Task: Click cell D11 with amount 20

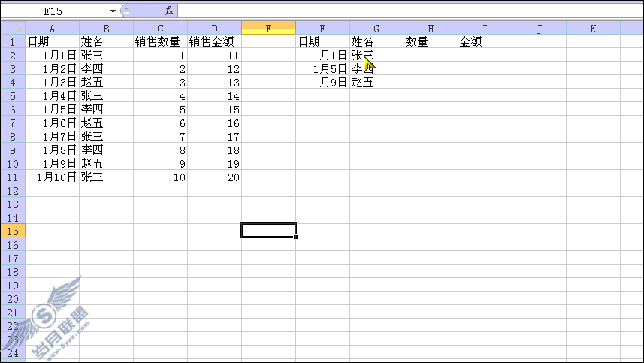Action: [x=214, y=177]
